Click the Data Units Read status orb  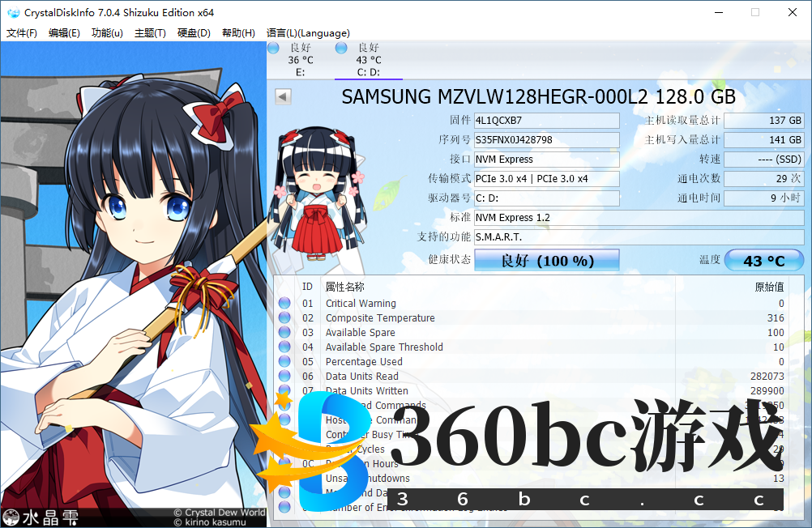(x=284, y=377)
